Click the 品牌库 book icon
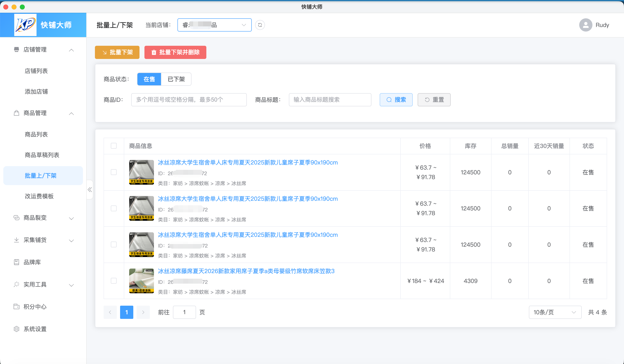The image size is (624, 364). (16, 262)
